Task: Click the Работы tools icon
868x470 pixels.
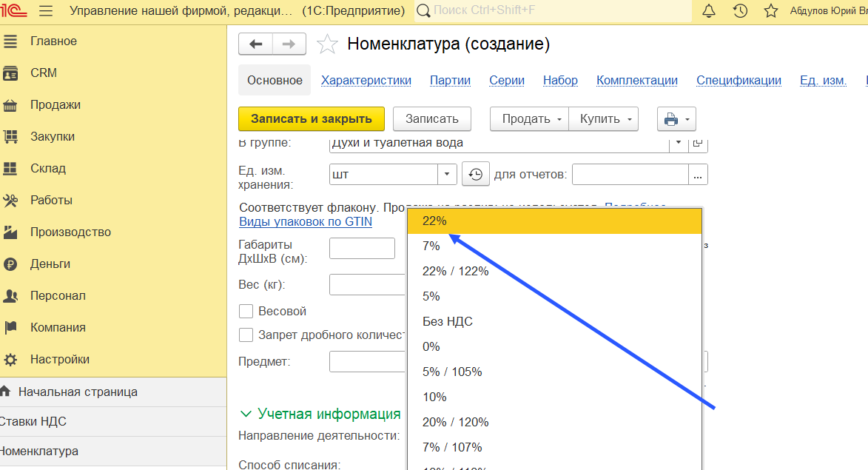Action: (10, 201)
